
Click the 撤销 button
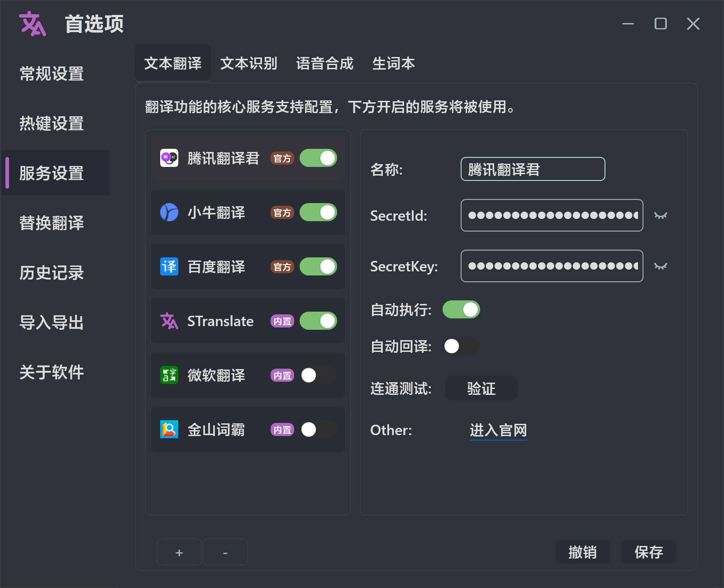(x=583, y=552)
